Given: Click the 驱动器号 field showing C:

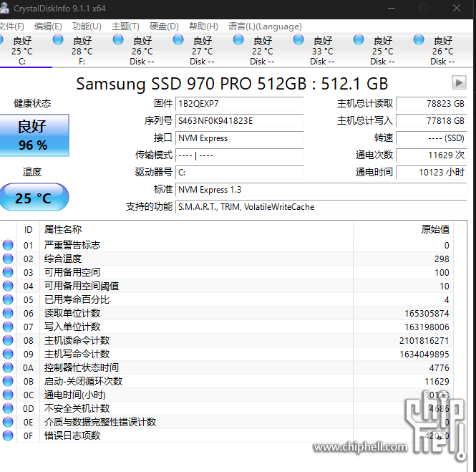Looking at the screenshot, I should click(x=240, y=173).
